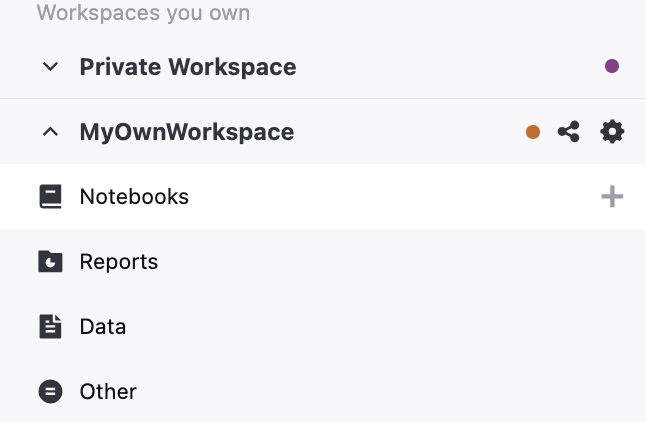This screenshot has width=646, height=422.
Task: Click the round Other icon
Action: (50, 392)
